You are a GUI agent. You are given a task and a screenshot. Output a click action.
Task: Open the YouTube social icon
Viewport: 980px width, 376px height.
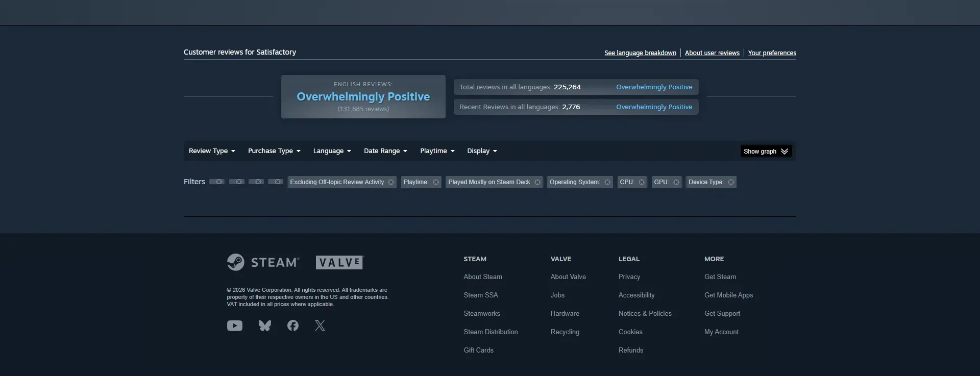point(234,325)
